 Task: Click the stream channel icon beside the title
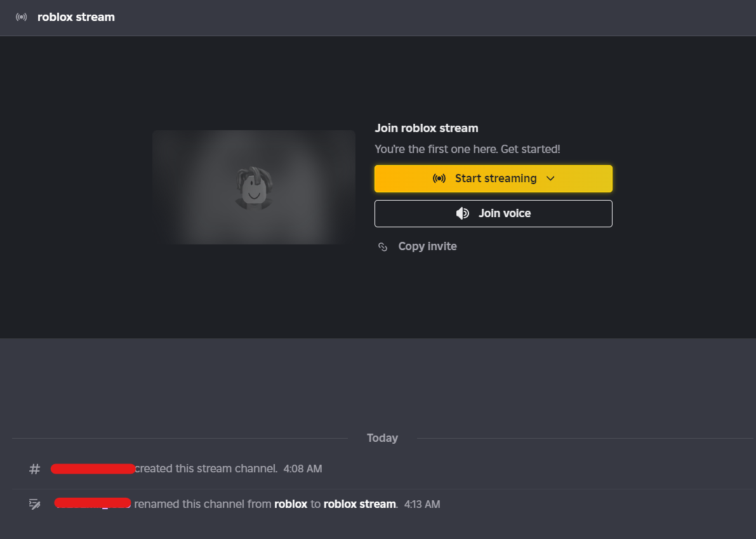click(21, 17)
